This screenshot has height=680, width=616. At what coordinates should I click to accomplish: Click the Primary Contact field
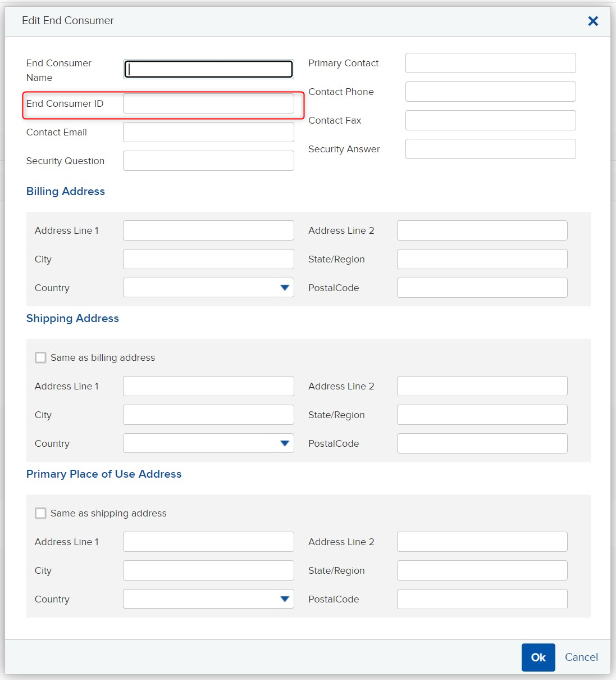click(x=491, y=63)
